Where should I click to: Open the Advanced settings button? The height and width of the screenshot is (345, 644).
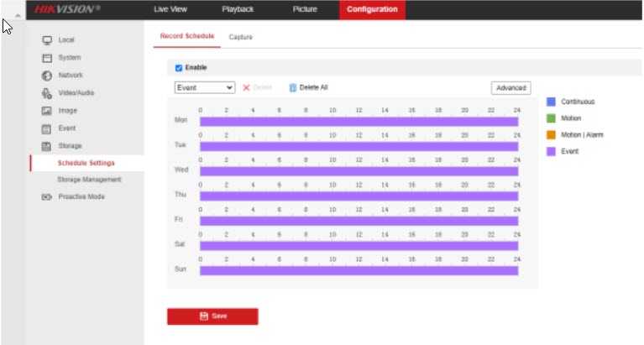click(510, 87)
